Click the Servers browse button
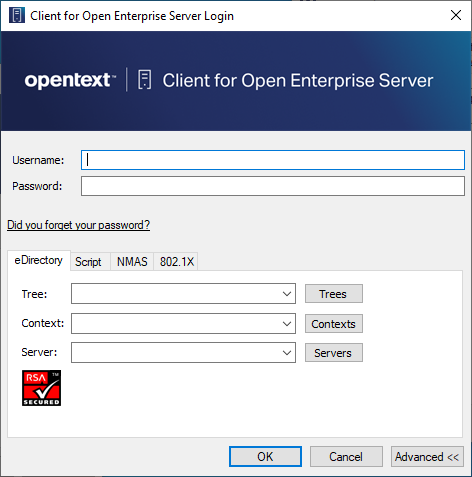The width and height of the screenshot is (472, 477). pyautogui.click(x=334, y=353)
